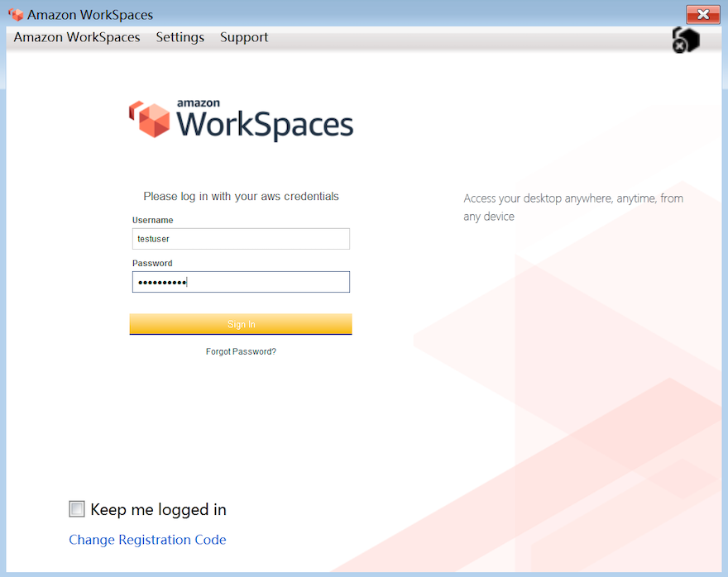
Task: Click the WorkSpaces logo on the login page
Action: (241, 119)
